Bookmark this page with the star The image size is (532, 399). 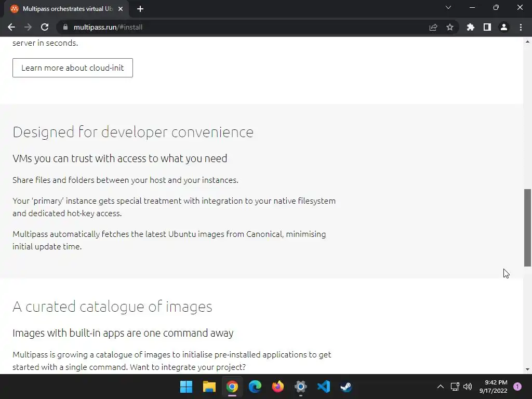(450, 27)
